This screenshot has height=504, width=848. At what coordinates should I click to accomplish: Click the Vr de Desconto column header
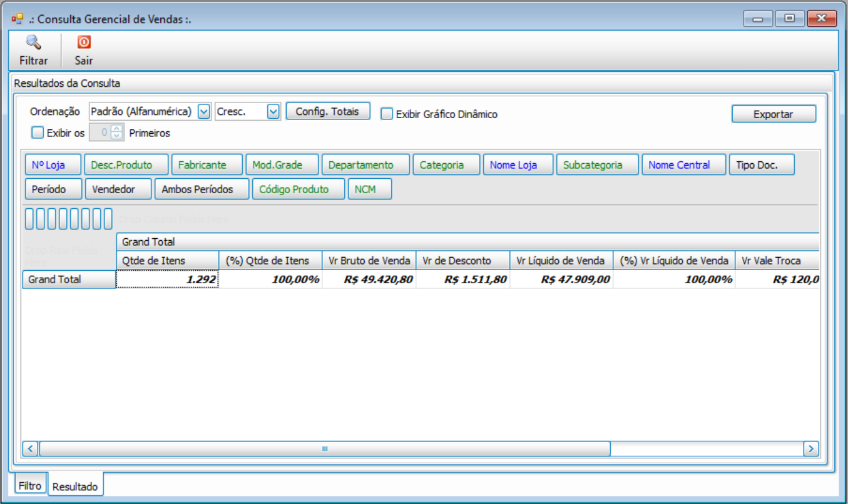pos(463,261)
